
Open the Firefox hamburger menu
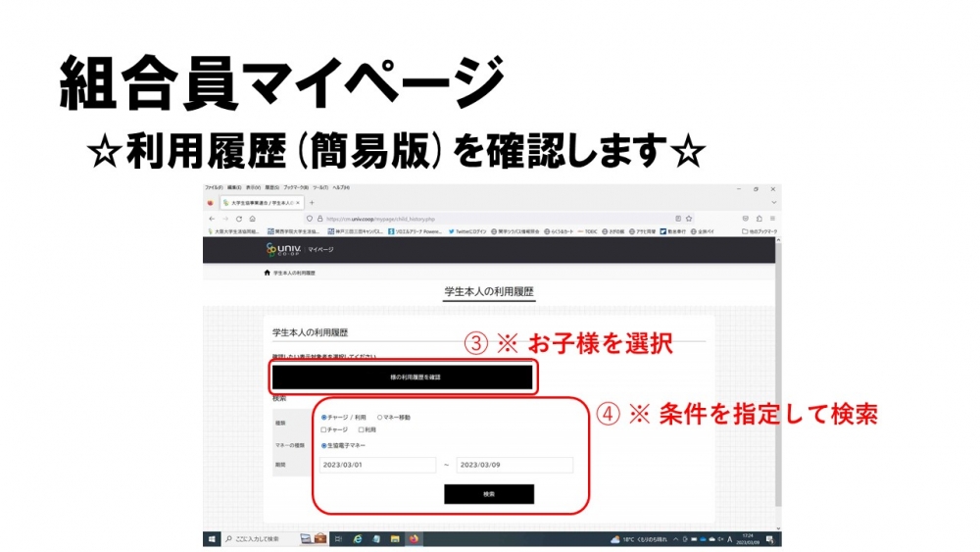tap(773, 219)
